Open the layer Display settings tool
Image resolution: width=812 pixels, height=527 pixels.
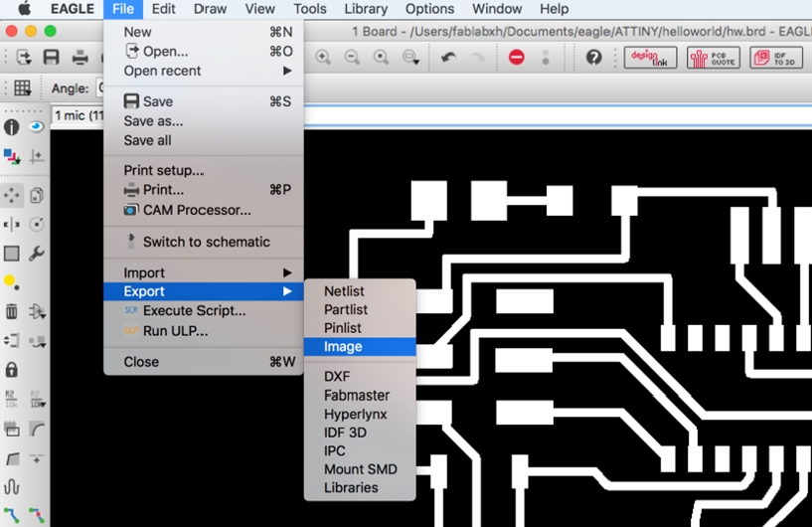[11, 156]
